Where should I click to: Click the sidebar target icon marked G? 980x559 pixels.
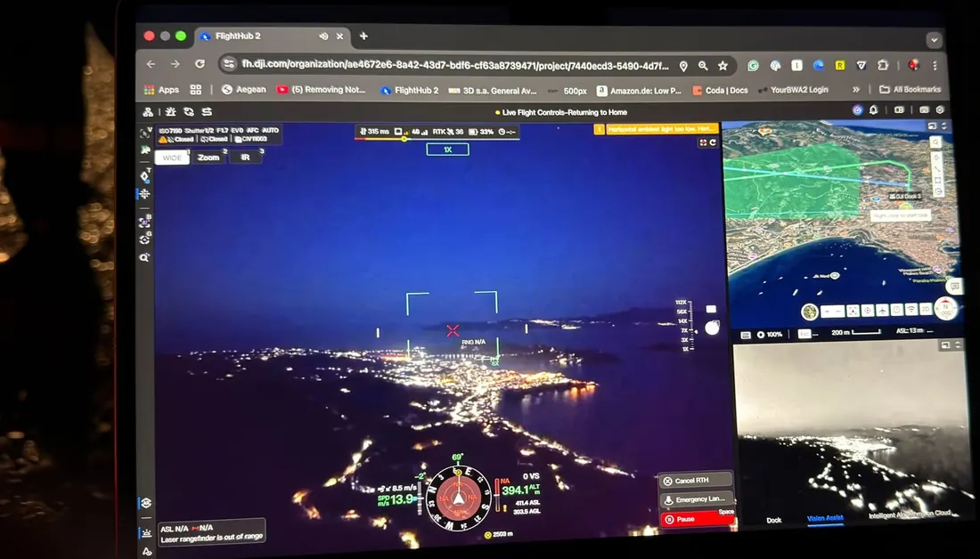(x=145, y=239)
